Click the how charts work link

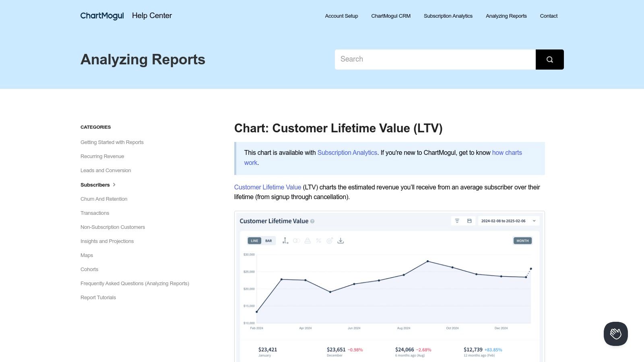pos(507,153)
